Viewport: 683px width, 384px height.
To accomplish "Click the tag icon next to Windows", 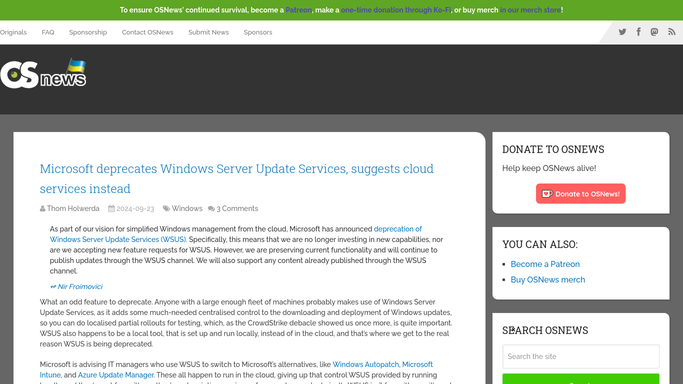I will click(166, 209).
